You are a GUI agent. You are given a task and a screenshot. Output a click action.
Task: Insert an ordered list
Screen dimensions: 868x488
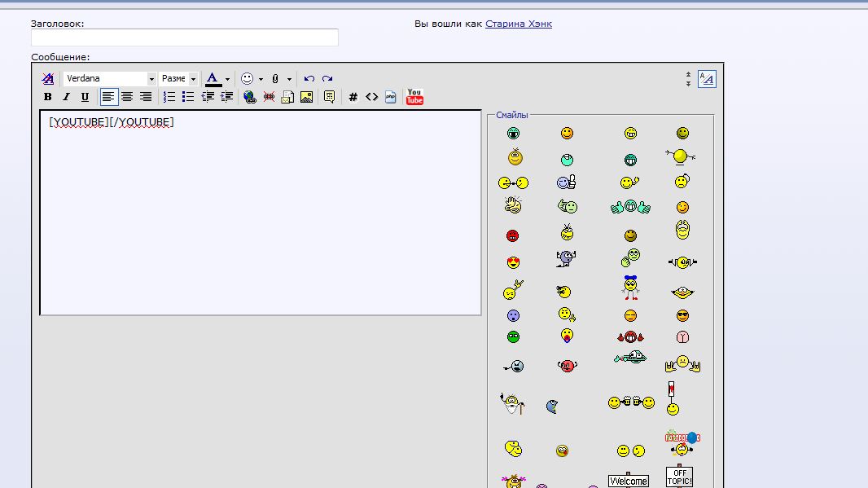tap(169, 97)
